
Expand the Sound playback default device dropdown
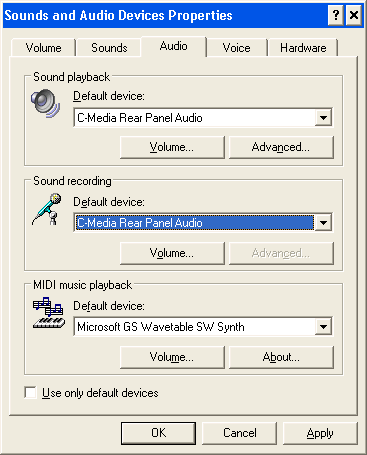click(323, 118)
